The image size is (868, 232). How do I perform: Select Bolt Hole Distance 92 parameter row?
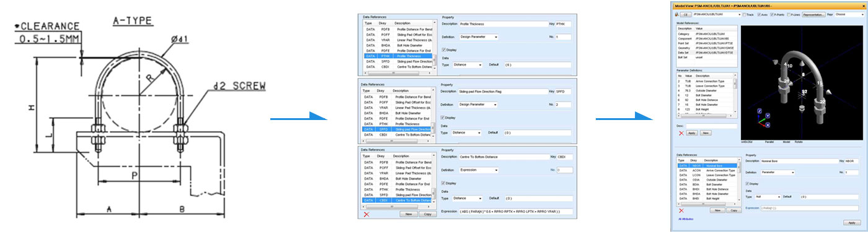(704, 100)
